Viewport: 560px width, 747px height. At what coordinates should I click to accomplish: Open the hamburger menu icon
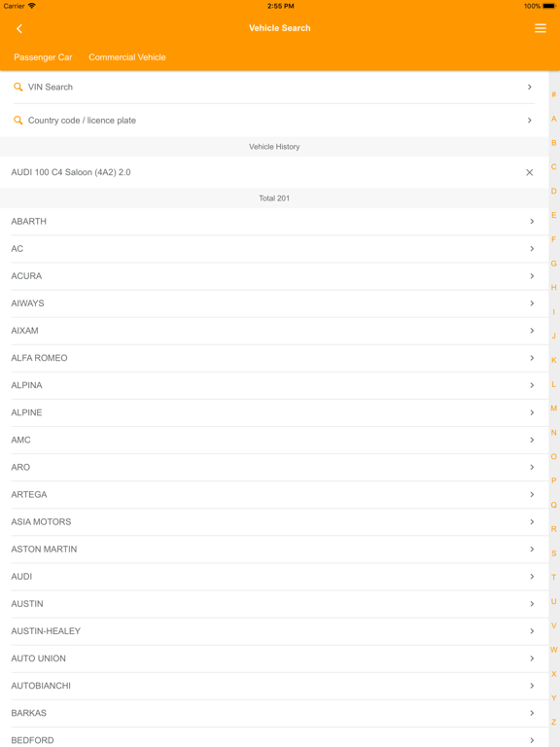click(x=540, y=28)
